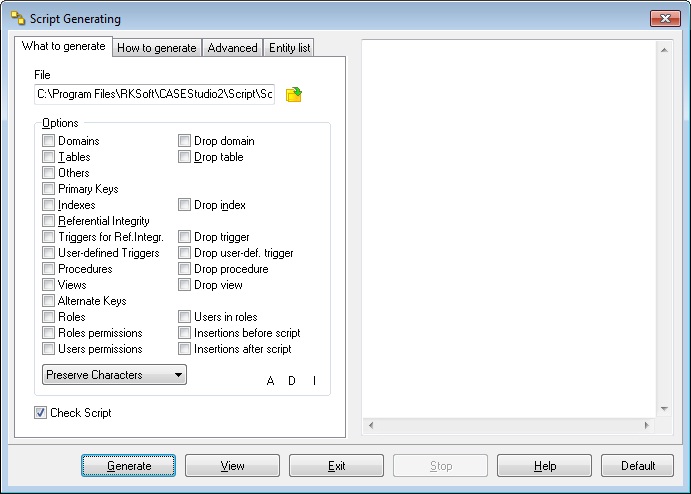Click the script file path field

point(154,95)
